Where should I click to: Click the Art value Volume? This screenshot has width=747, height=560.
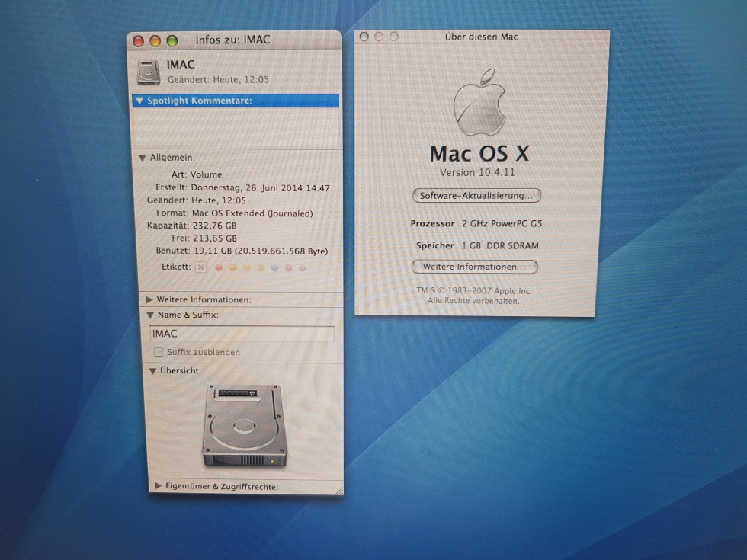tap(207, 174)
